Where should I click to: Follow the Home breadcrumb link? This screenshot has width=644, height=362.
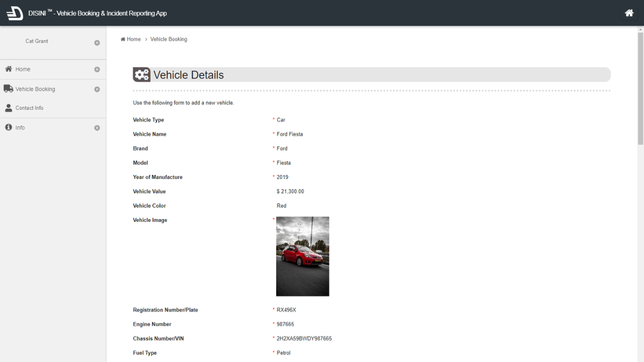pos(134,39)
